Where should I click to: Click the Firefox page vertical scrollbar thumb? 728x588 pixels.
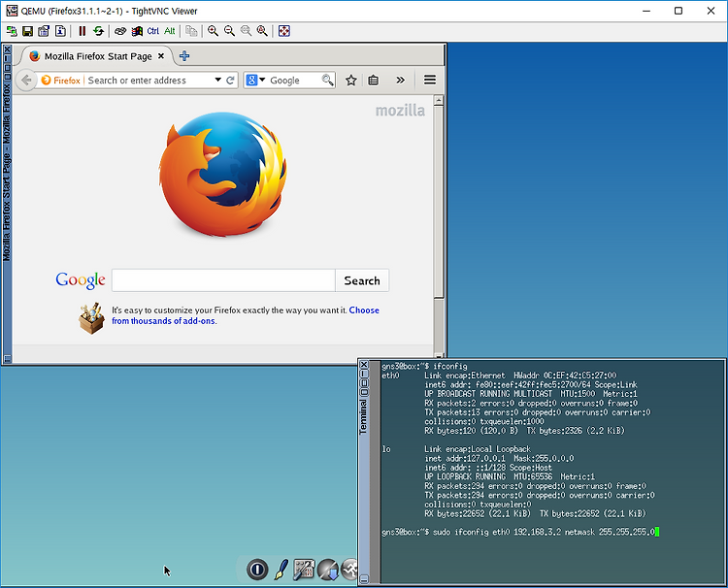click(x=439, y=201)
